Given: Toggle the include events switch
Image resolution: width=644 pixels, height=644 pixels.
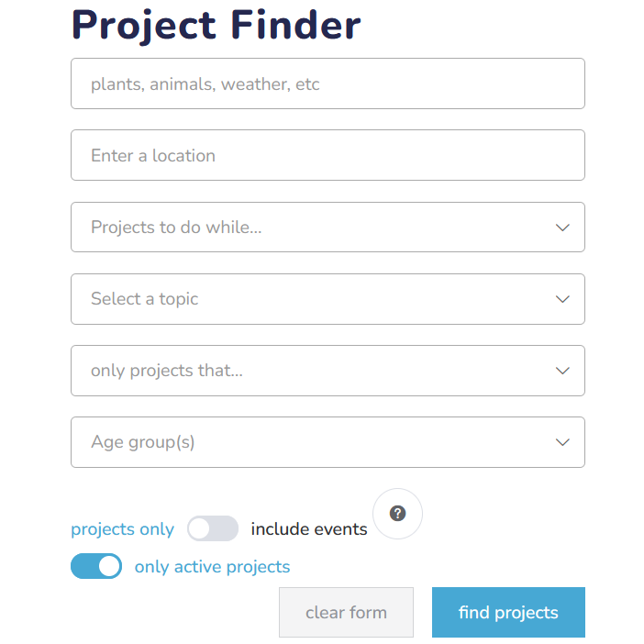Looking at the screenshot, I should [212, 529].
